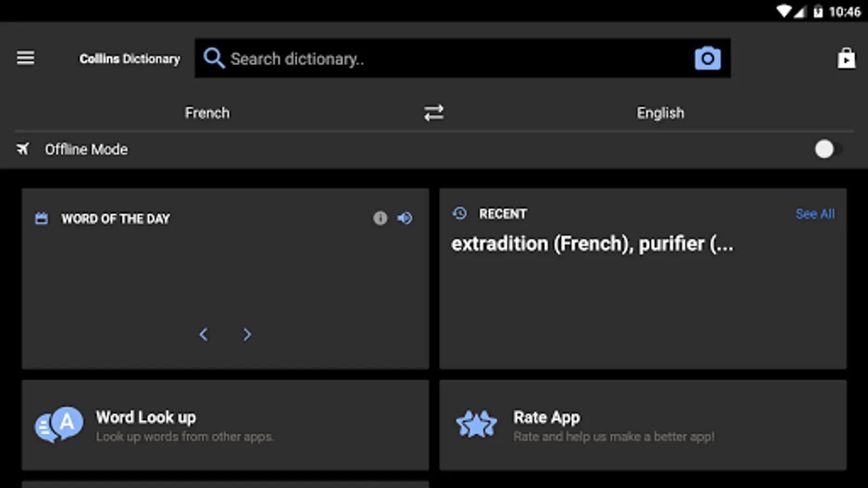Play Word of the Day audio
Image resolution: width=868 pixels, height=488 pixels.
[x=405, y=218]
